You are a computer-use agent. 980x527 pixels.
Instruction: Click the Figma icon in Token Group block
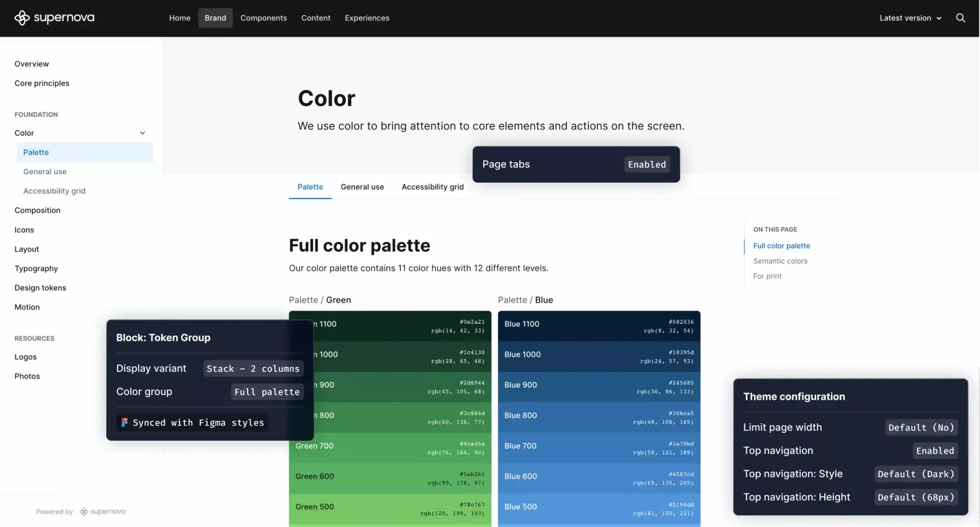[124, 422]
